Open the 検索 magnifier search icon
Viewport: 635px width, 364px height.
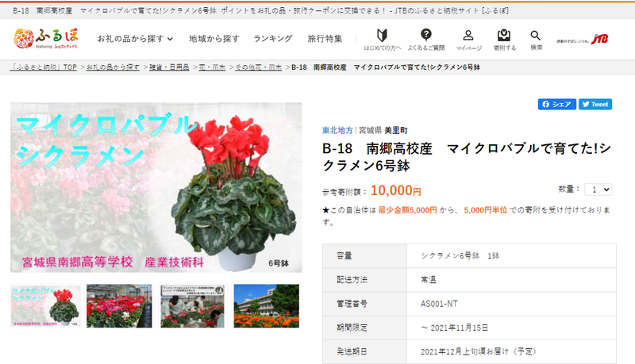[536, 40]
